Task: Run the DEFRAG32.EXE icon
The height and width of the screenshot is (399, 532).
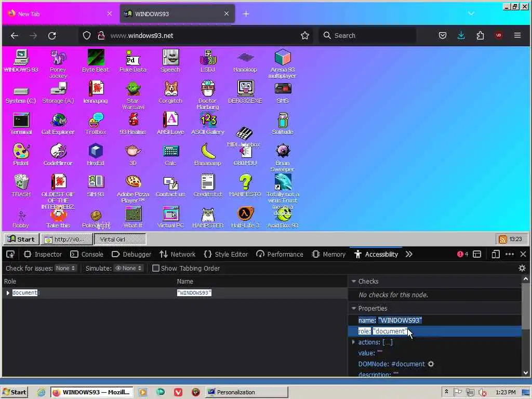Action: pyautogui.click(x=245, y=92)
